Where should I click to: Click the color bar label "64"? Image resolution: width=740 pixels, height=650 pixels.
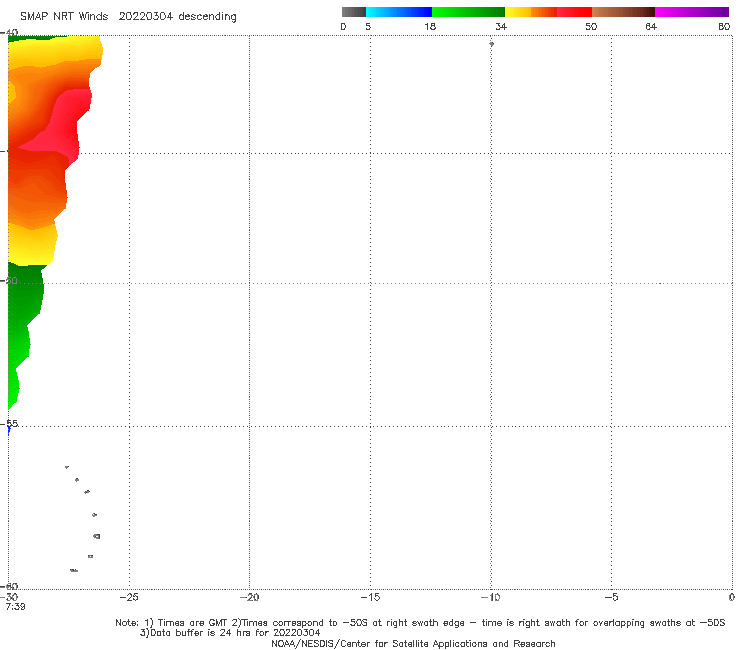(651, 26)
